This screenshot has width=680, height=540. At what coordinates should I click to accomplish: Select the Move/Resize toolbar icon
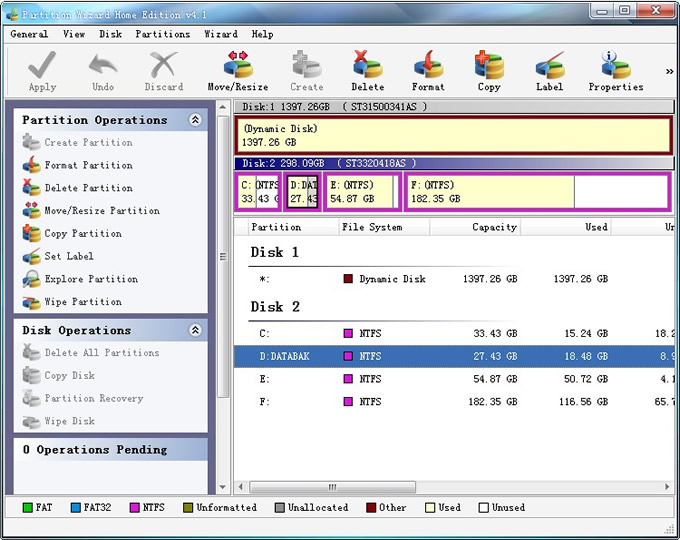pyautogui.click(x=238, y=65)
